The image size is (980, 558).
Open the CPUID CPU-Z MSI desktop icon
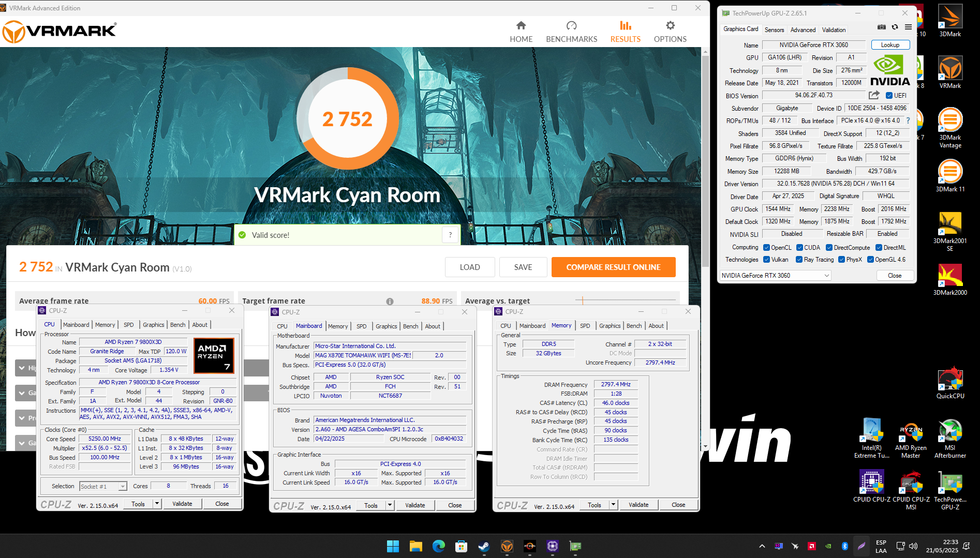[911, 490]
